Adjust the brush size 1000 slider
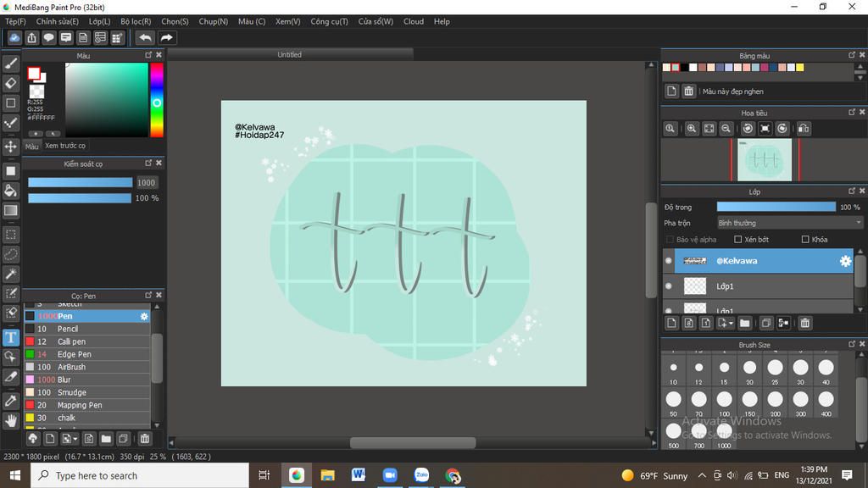This screenshot has width=868, height=488. [81, 183]
